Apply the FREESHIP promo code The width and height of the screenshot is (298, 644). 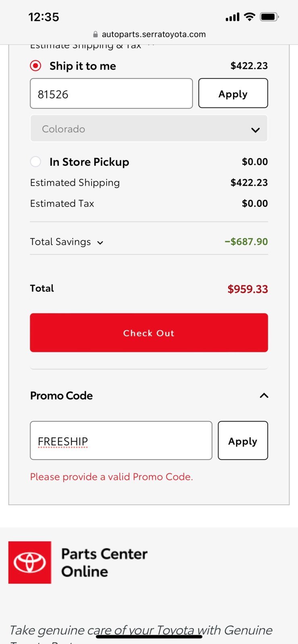pyautogui.click(x=243, y=441)
